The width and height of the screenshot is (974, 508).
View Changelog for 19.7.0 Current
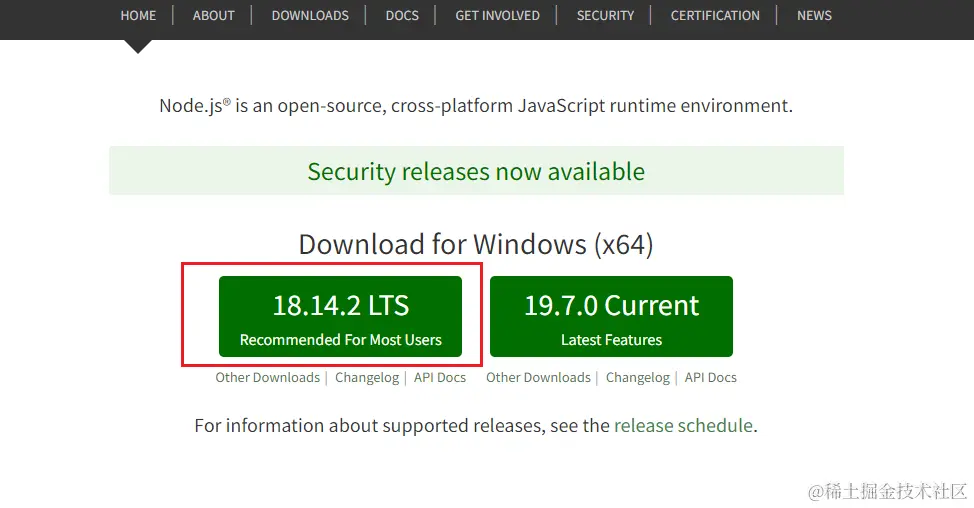pyautogui.click(x=638, y=378)
